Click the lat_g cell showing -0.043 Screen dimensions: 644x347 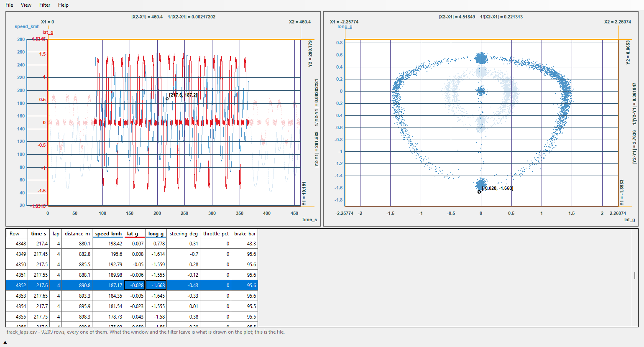tap(135, 317)
